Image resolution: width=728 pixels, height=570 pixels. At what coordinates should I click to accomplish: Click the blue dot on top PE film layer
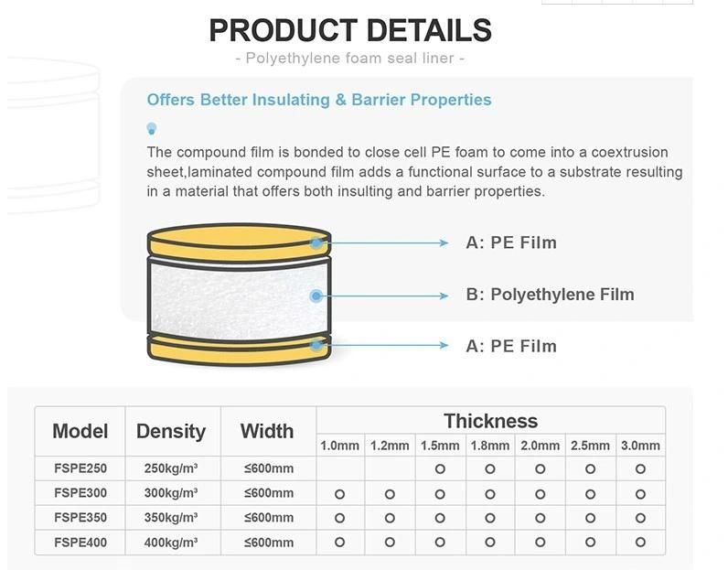pyautogui.click(x=316, y=243)
